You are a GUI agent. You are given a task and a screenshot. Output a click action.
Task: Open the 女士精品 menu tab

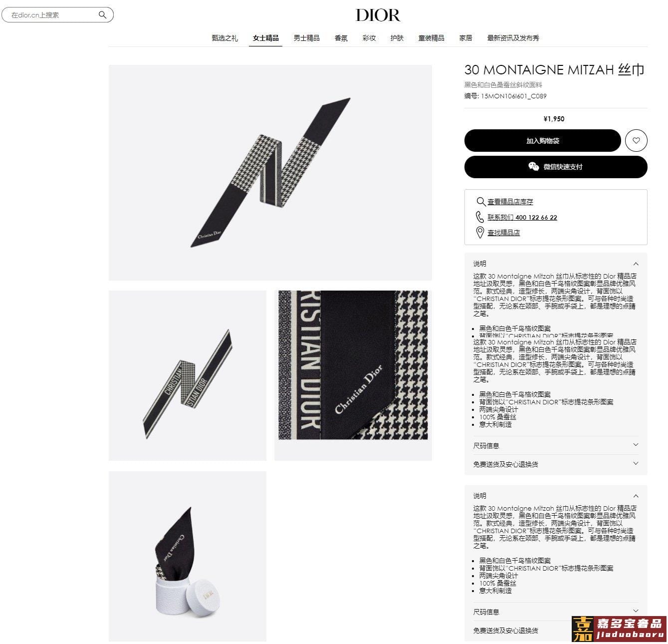[265, 38]
